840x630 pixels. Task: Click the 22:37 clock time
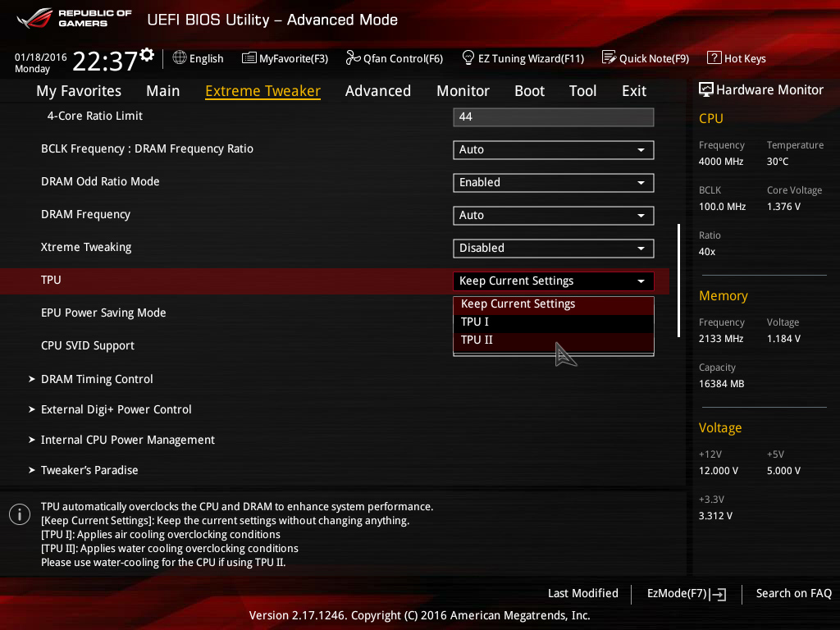(x=105, y=61)
